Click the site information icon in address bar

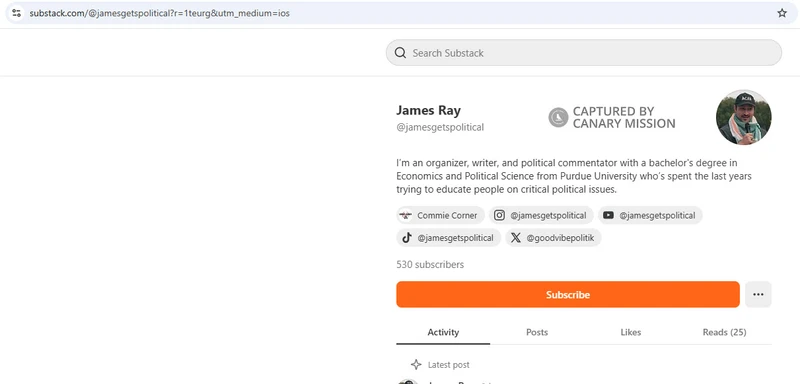click(x=16, y=13)
